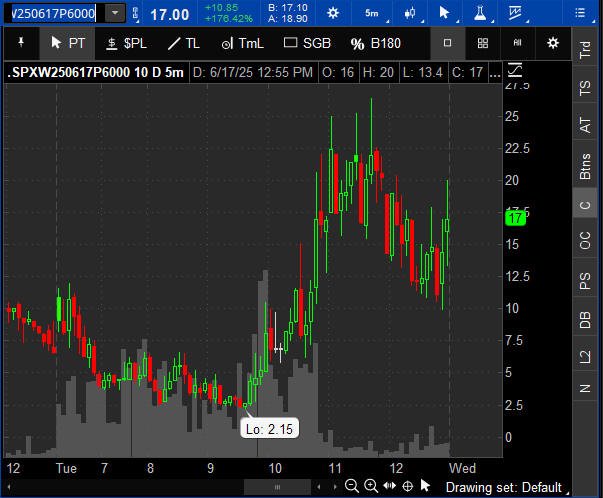Select the TL trendline tool
The height and width of the screenshot is (498, 603).
pos(184,43)
